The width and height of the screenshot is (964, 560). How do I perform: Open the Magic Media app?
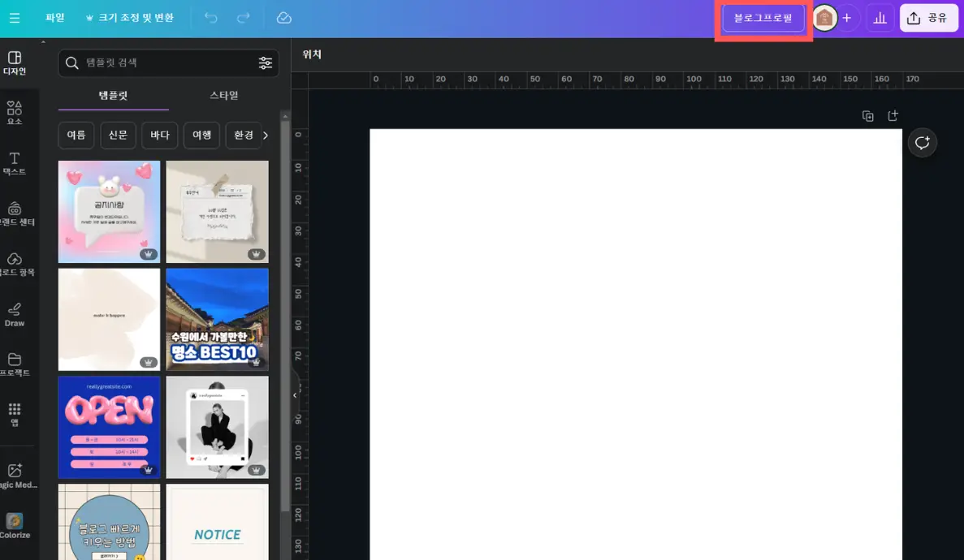[16, 476]
